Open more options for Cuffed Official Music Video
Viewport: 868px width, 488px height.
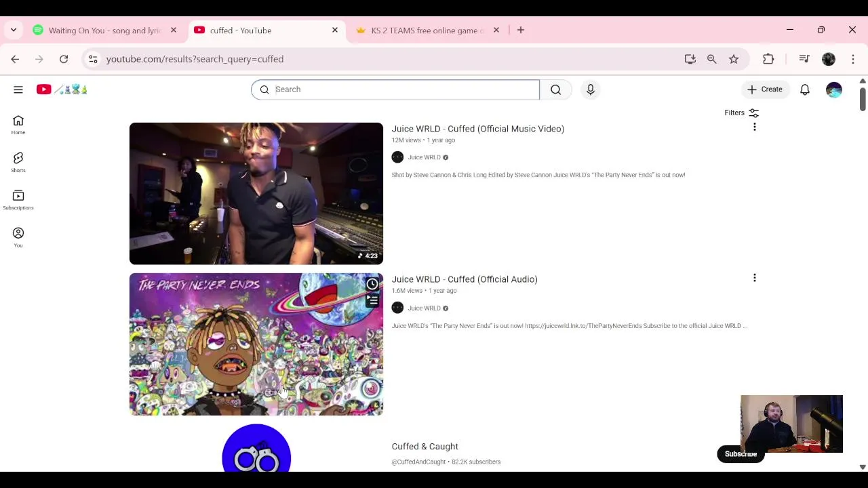point(754,127)
